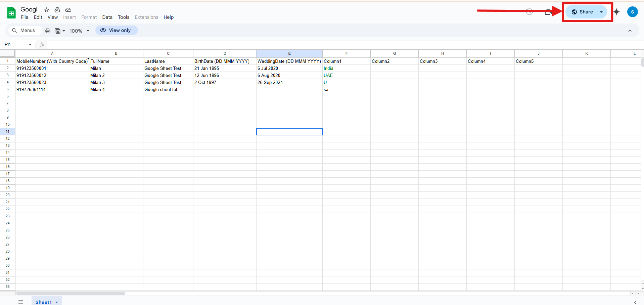Viewport: 644px width, 305px height.
Task: Click the scroll right arrow
Action: coord(638,293)
